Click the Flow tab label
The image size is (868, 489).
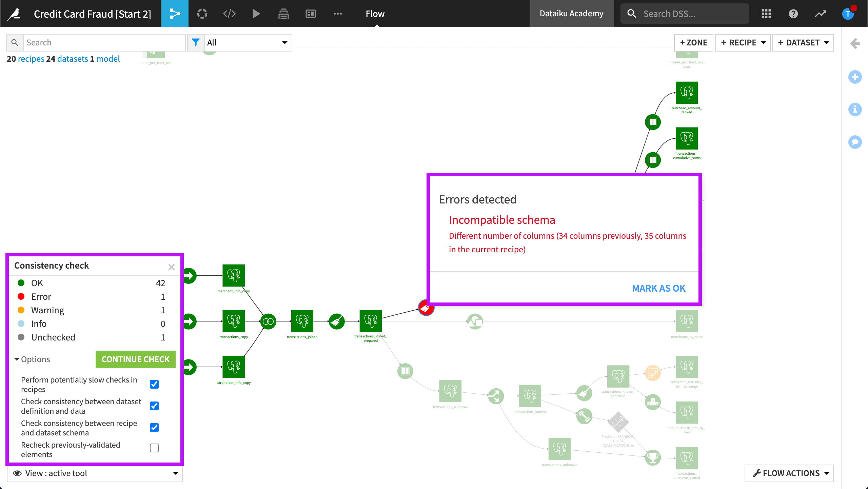[374, 13]
